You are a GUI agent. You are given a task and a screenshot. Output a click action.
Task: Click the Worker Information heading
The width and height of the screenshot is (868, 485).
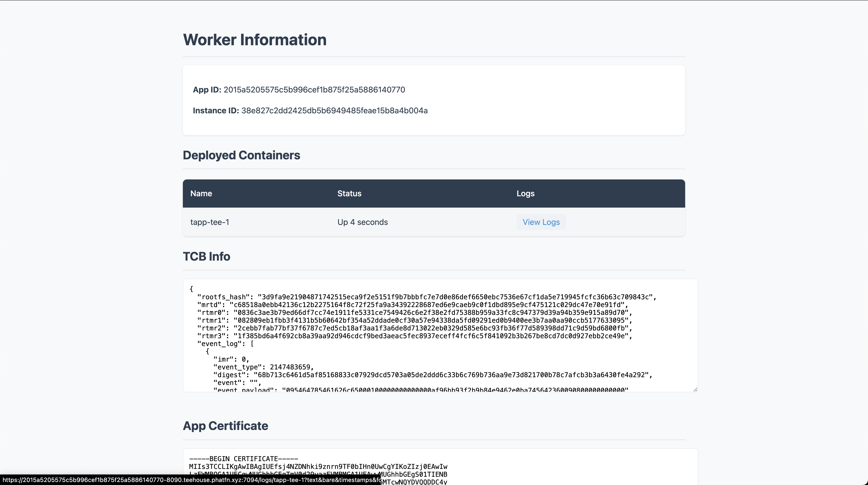pos(254,40)
